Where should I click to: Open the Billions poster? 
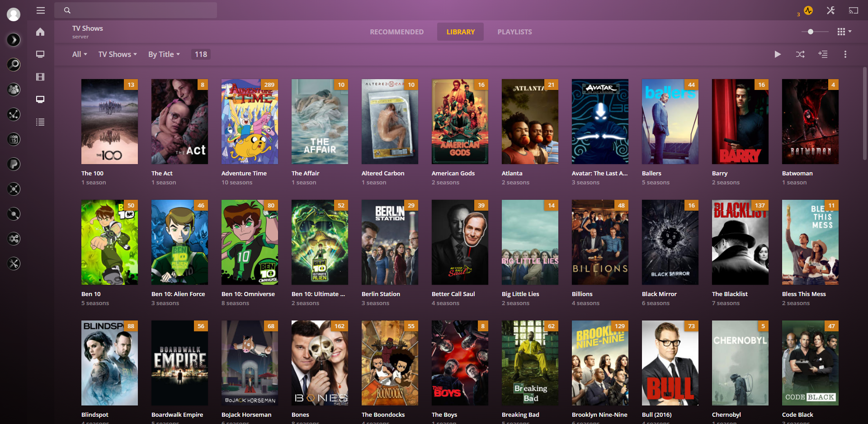click(600, 242)
